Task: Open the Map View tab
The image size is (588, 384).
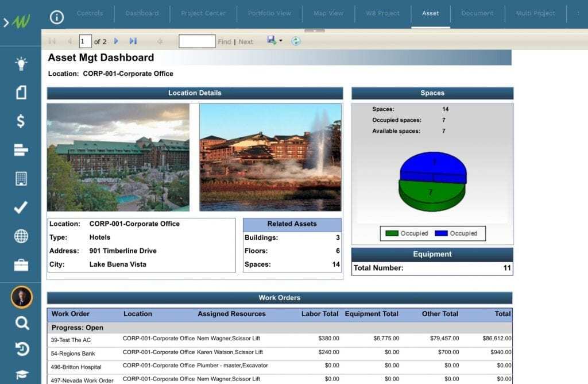Action: [x=328, y=13]
